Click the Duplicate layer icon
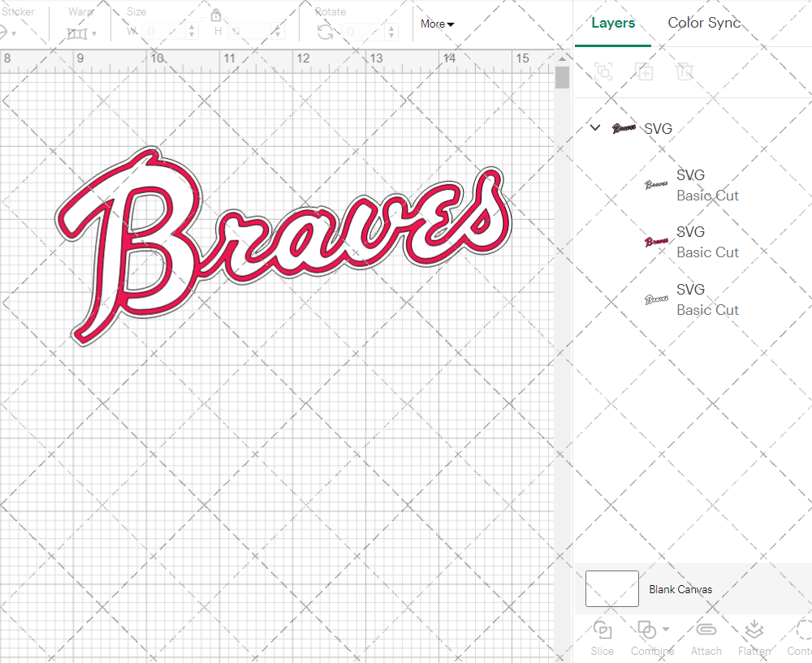Viewport: 812px width, 663px height. coord(644,71)
